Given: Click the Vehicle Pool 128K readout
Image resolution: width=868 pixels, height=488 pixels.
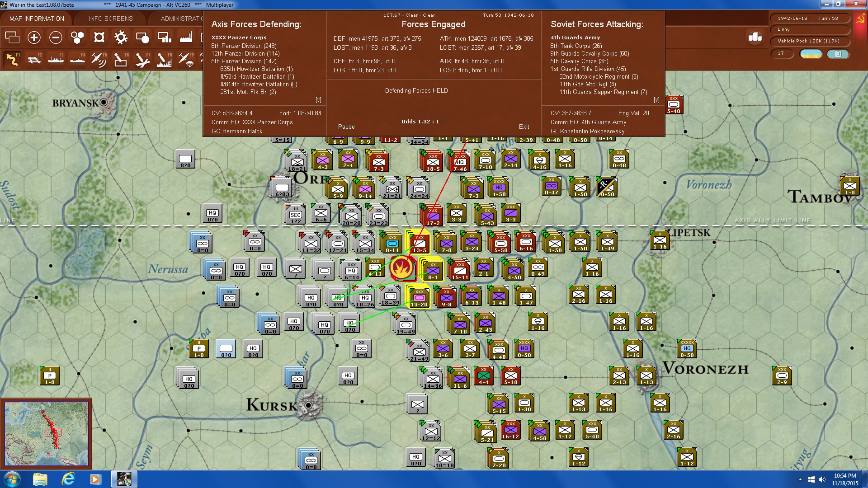Looking at the screenshot, I should (x=809, y=41).
